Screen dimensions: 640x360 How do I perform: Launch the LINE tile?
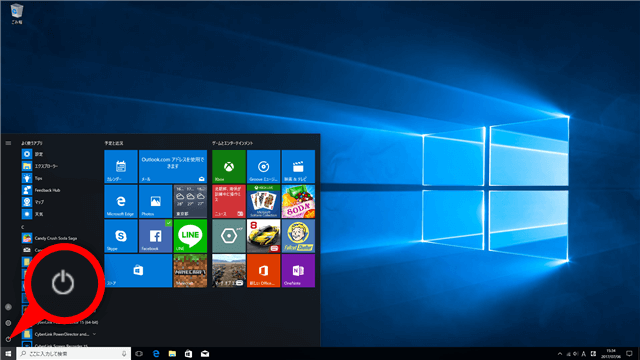click(x=190, y=236)
